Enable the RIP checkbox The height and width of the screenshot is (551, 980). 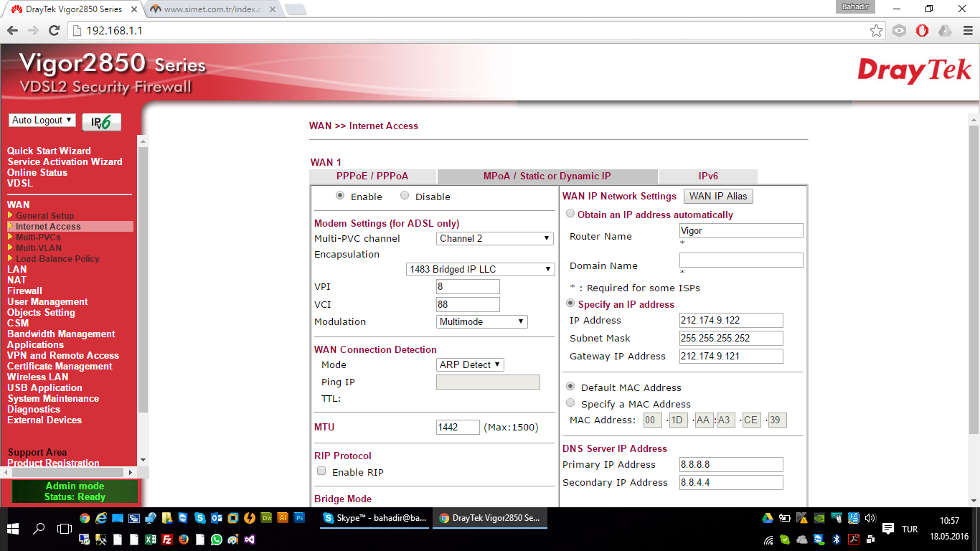pyautogui.click(x=322, y=471)
